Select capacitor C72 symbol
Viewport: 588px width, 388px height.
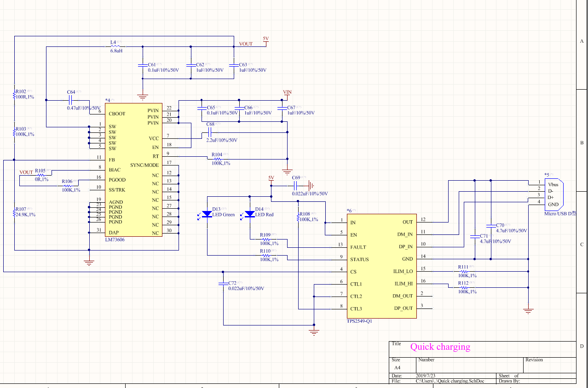tap(223, 284)
